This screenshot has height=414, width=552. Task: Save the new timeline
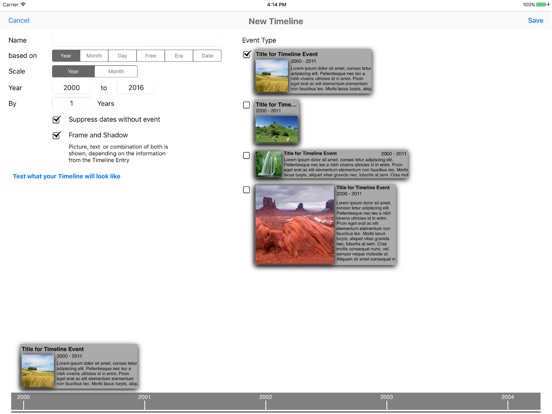click(x=535, y=20)
